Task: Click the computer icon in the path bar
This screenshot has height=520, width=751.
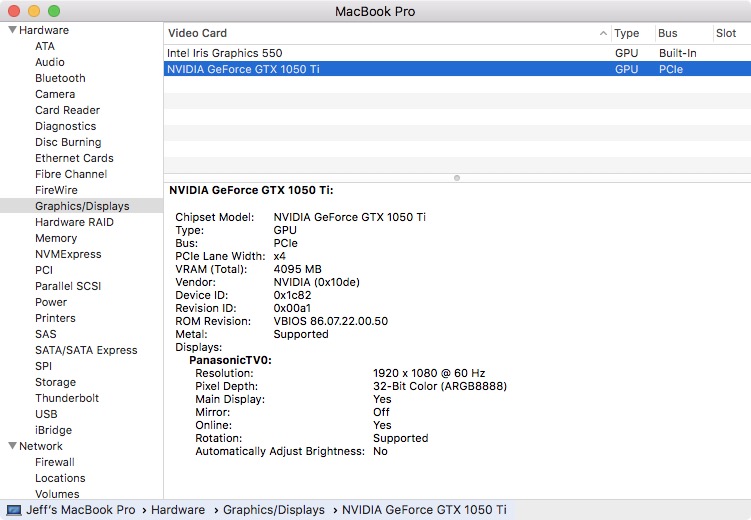Action: (13, 510)
